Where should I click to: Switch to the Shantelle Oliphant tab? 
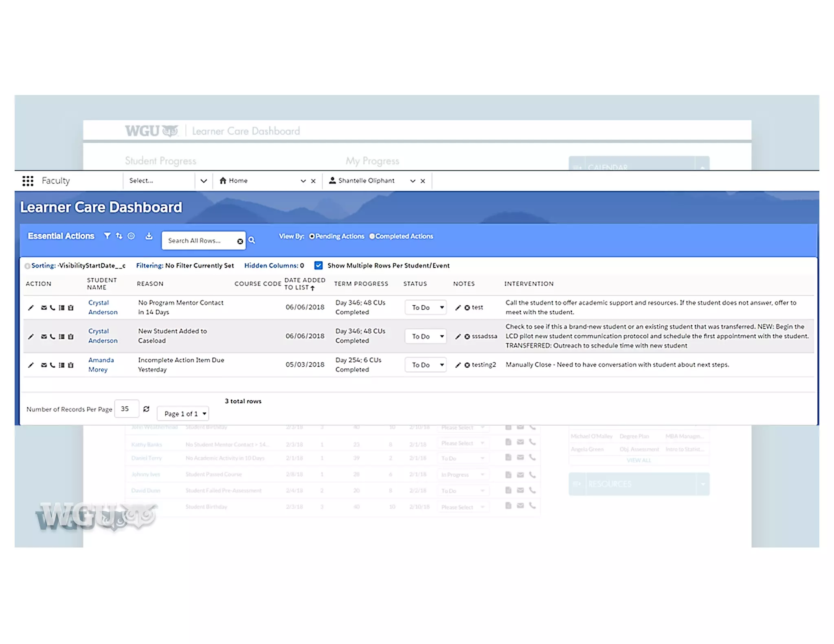tap(366, 181)
